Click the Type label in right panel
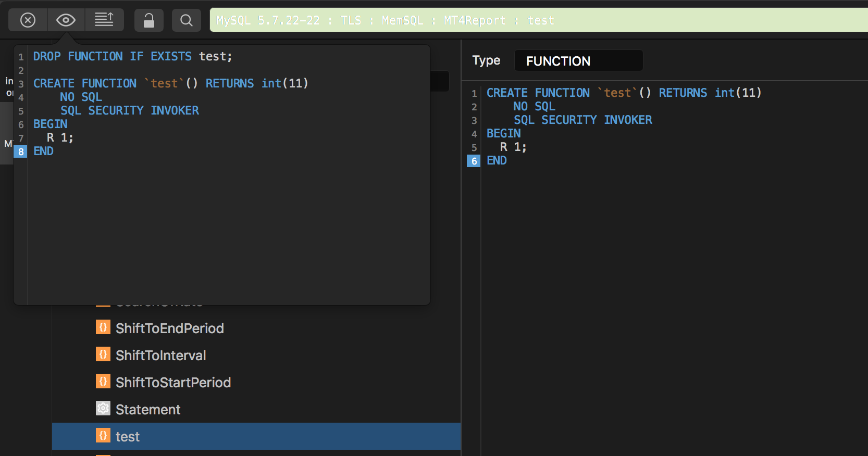Screen dimensions: 868x456 tap(486, 61)
